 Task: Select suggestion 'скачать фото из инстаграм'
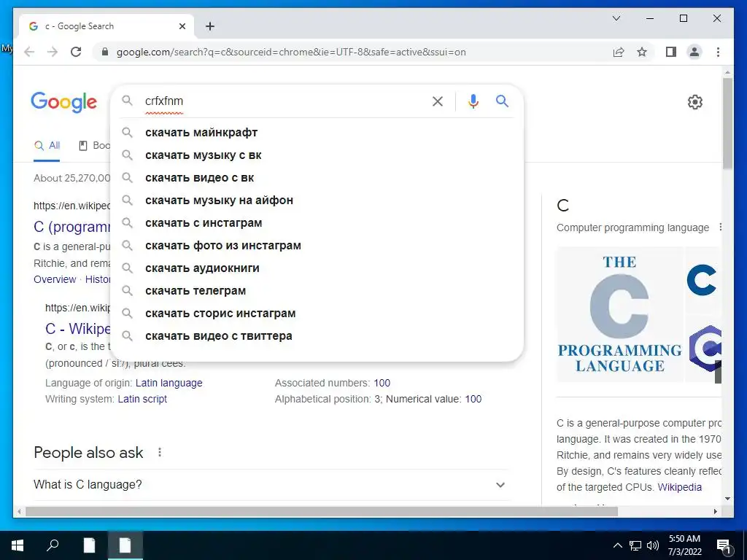point(317,245)
